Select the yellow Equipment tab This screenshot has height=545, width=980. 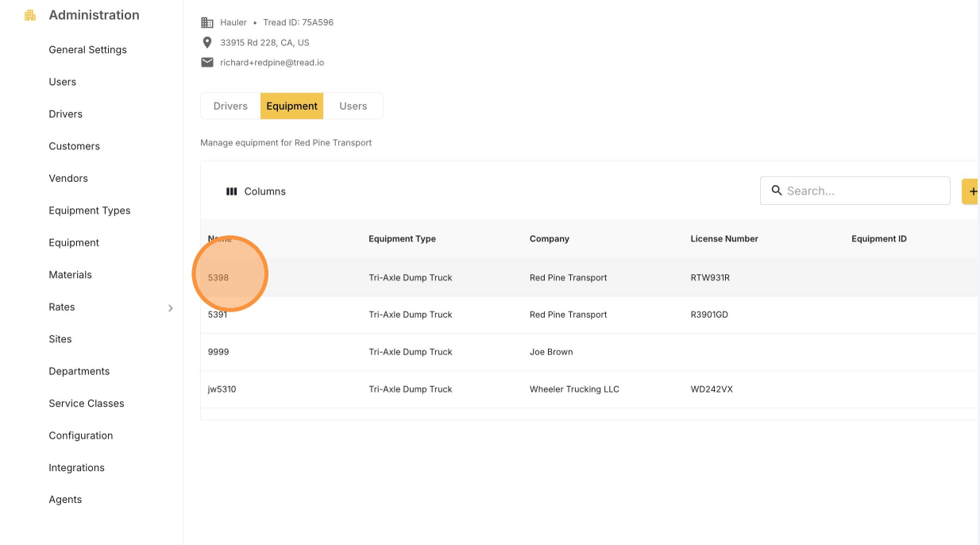pyautogui.click(x=291, y=106)
